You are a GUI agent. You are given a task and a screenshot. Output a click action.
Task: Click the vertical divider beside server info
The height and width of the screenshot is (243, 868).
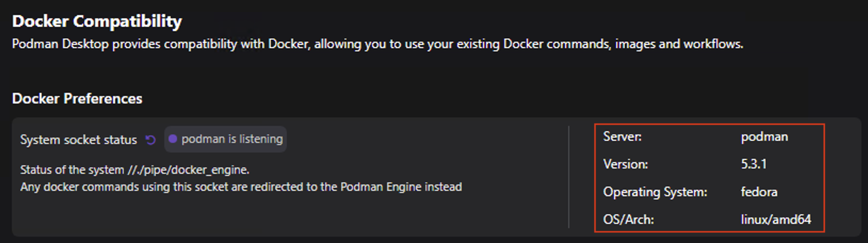(569, 177)
